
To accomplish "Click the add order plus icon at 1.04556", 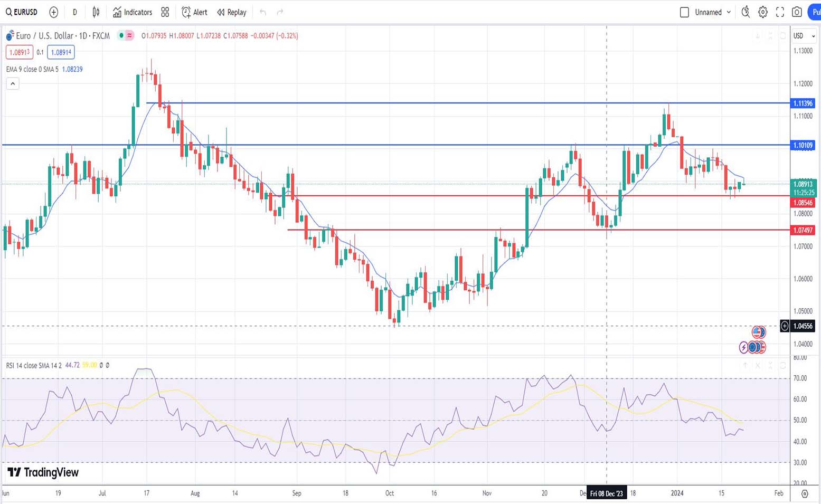I will (785, 326).
